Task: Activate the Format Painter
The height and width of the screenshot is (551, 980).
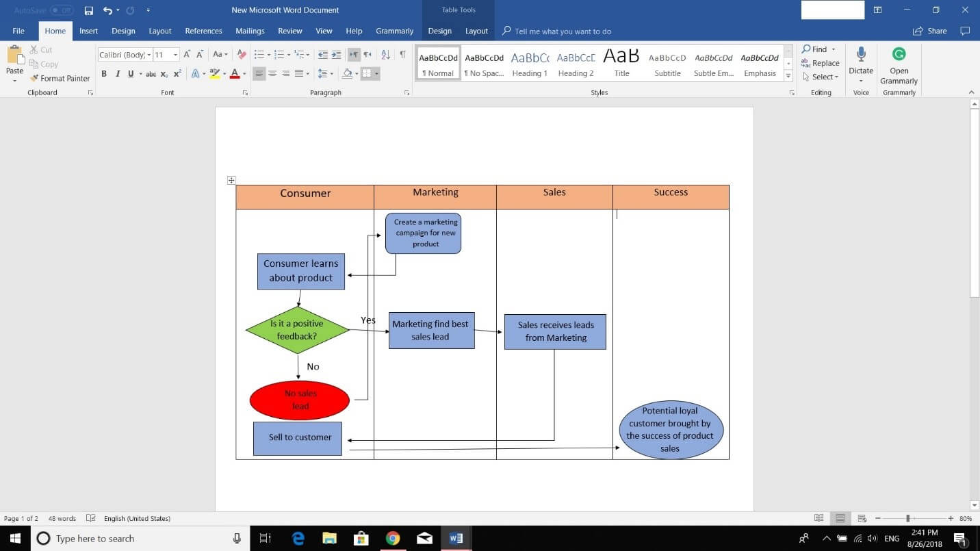Action: coord(60,78)
